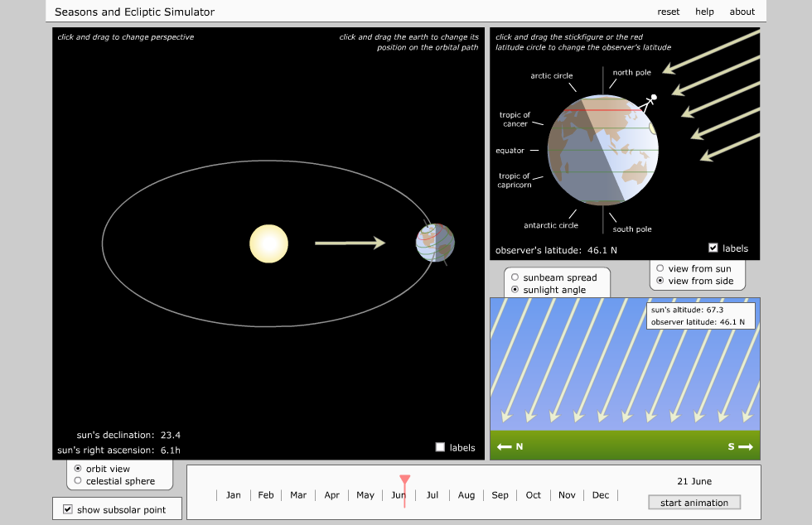812x525 pixels.
Task: Open the help link
Action: pyautogui.click(x=704, y=12)
